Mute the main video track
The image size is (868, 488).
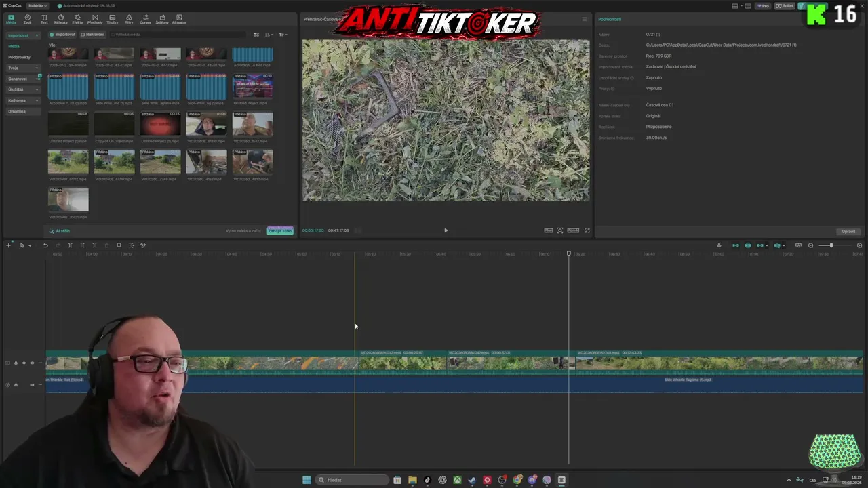[x=32, y=363]
